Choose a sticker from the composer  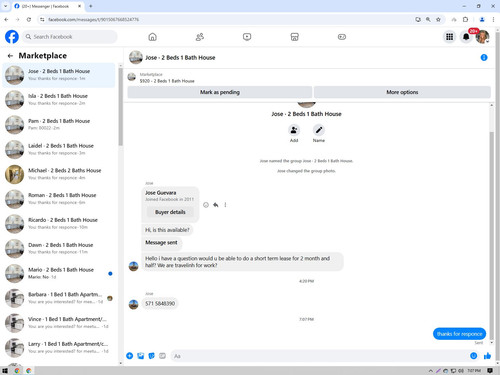coord(152,356)
